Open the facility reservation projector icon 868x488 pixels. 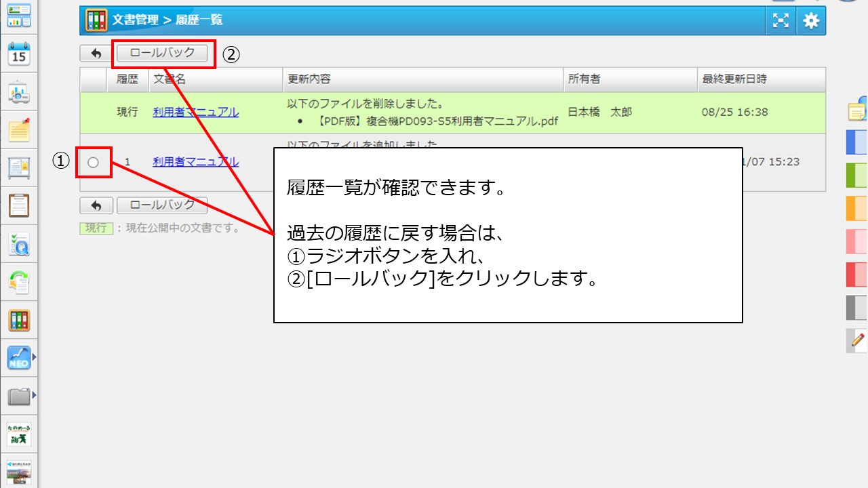coord(19,93)
